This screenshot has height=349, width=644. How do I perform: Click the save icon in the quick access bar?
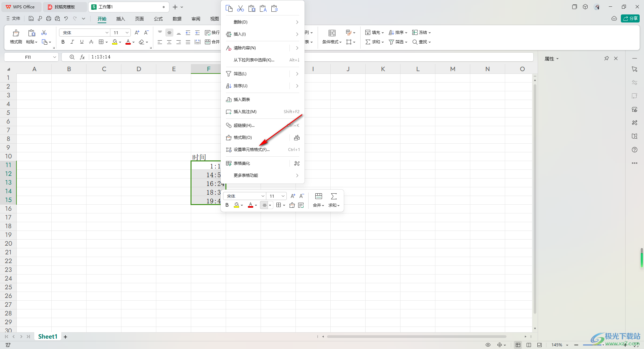tap(31, 19)
